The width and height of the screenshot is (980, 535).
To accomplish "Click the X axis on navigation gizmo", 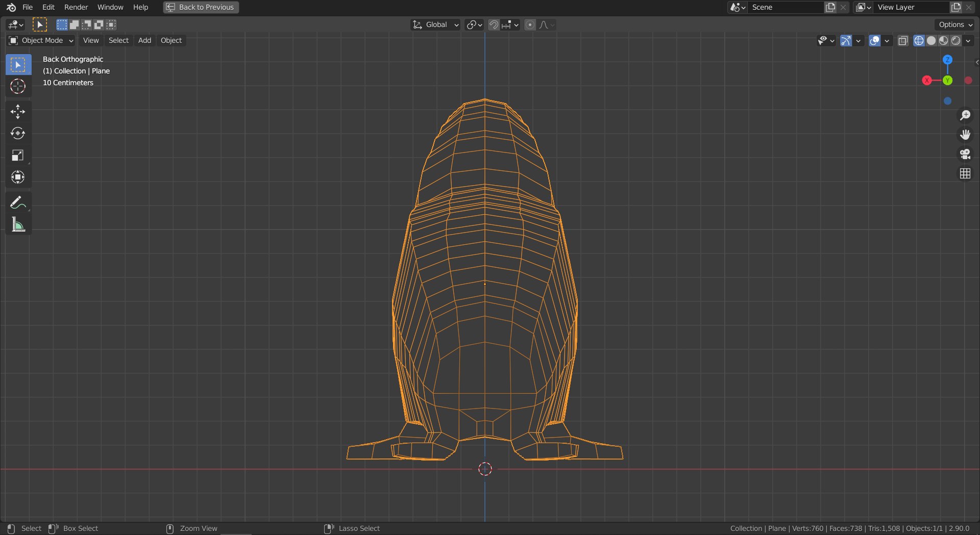I will click(927, 80).
